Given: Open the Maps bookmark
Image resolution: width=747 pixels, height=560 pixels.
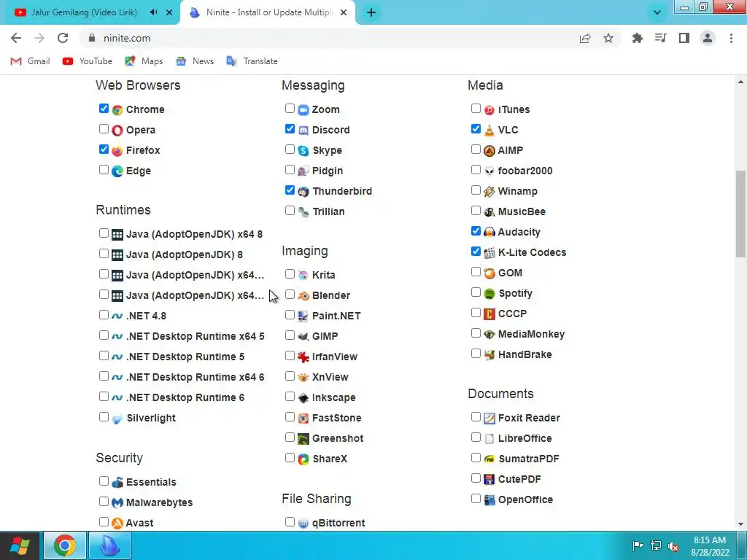Looking at the screenshot, I should click(144, 61).
